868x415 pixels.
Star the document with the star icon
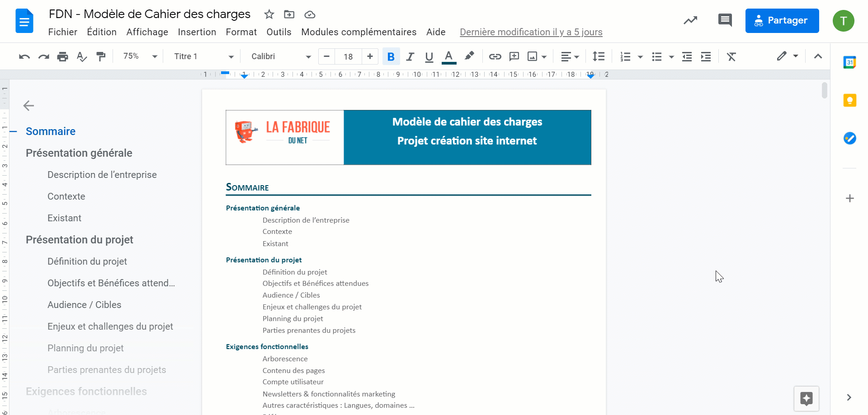click(x=269, y=14)
